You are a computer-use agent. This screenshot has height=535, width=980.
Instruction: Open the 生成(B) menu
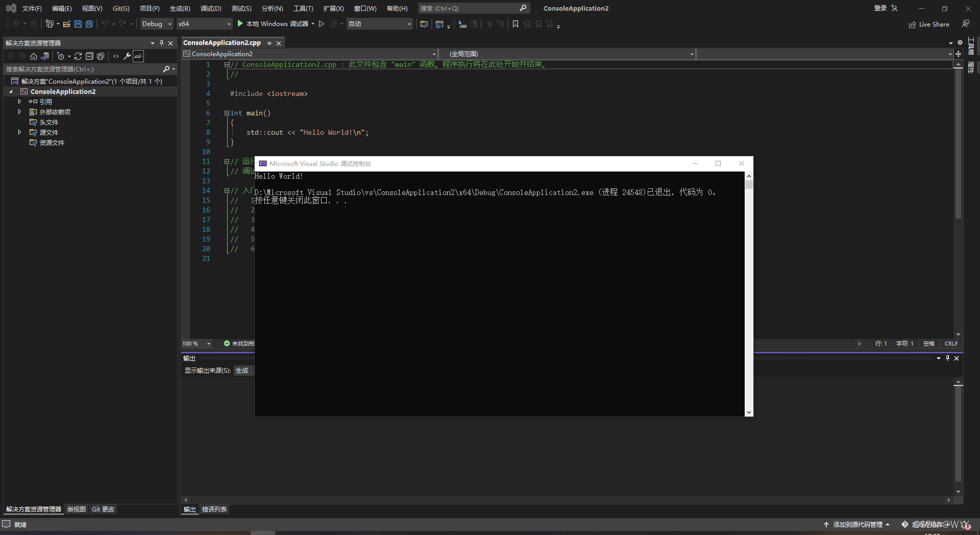pyautogui.click(x=180, y=8)
